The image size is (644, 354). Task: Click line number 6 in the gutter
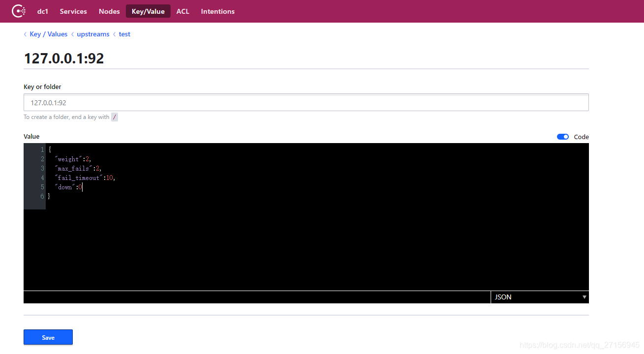pyautogui.click(x=42, y=196)
